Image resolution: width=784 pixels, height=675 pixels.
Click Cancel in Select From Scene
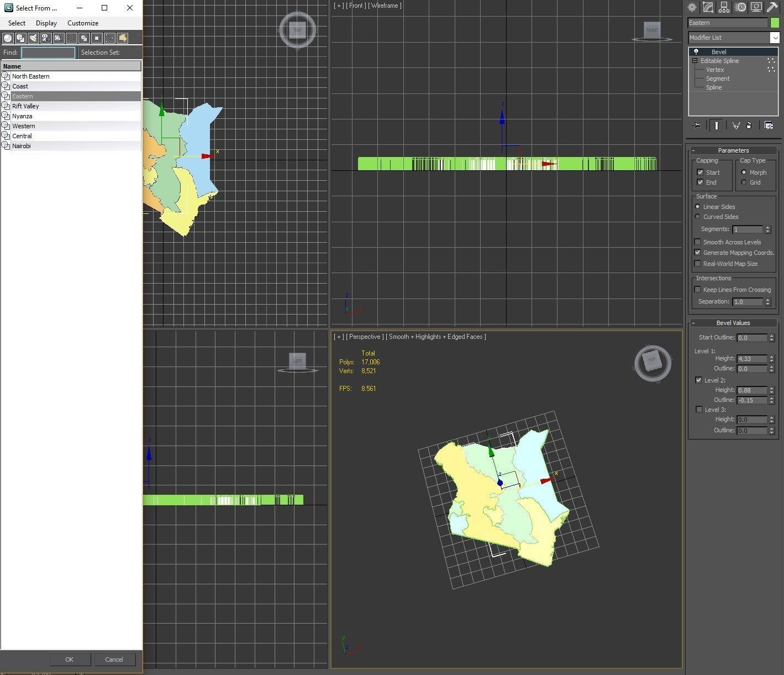coord(114,660)
